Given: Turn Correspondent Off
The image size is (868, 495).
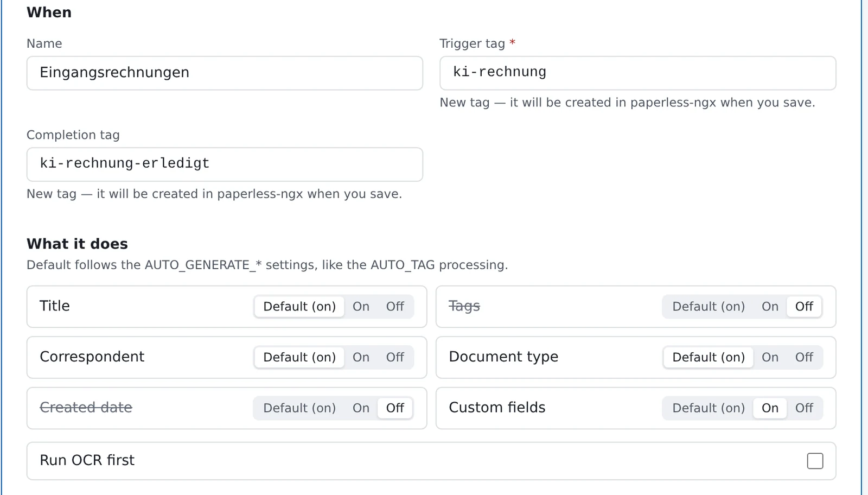Looking at the screenshot, I should coord(395,358).
